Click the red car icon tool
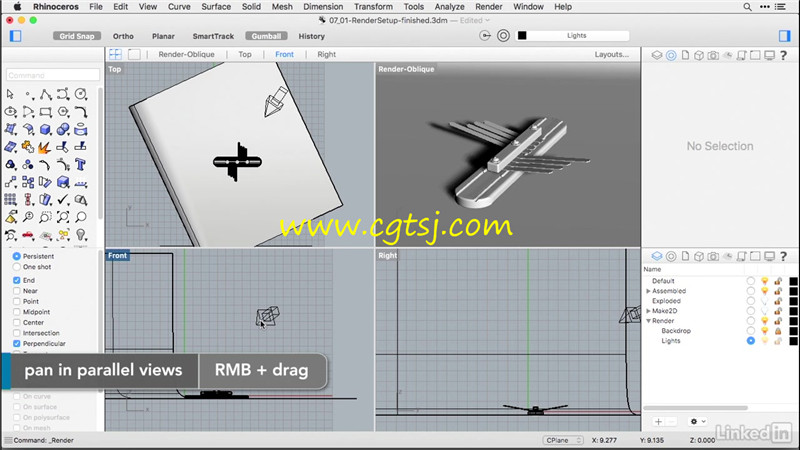The image size is (800, 450). (28, 235)
